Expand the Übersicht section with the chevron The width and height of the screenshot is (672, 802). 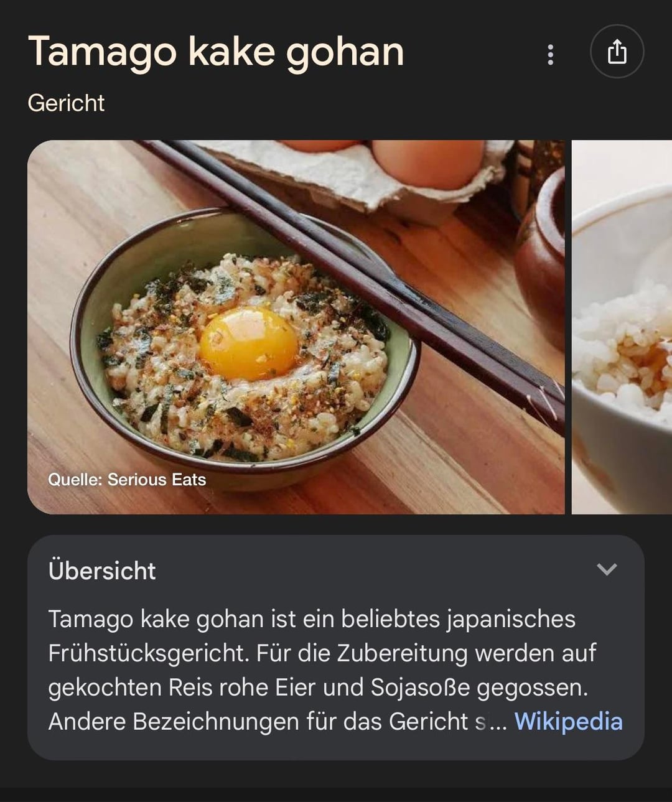point(607,569)
